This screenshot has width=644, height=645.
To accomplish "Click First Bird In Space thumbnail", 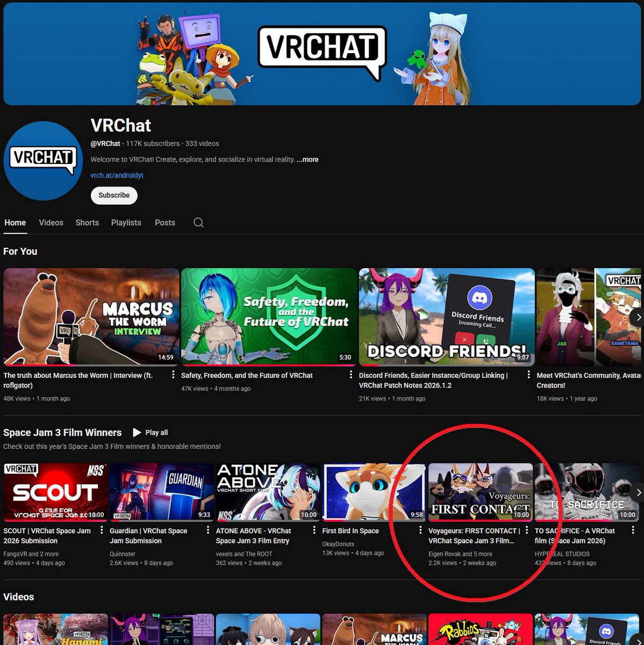I will pos(374,492).
